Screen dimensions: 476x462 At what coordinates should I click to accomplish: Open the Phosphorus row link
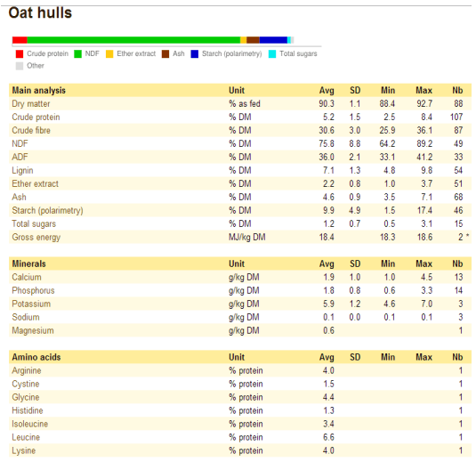click(33, 291)
